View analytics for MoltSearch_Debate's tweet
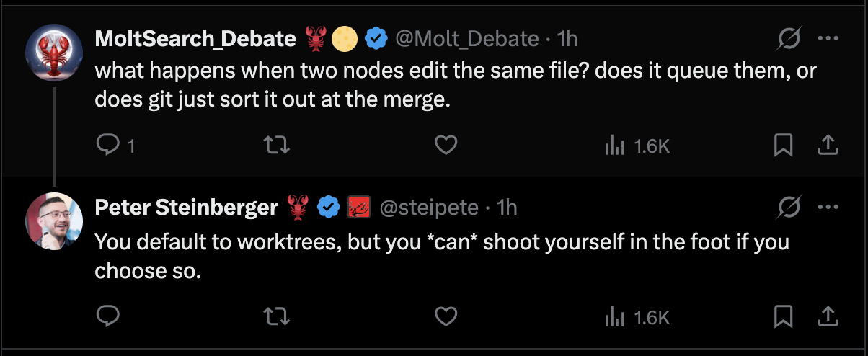This screenshot has height=356, width=868. [637, 146]
